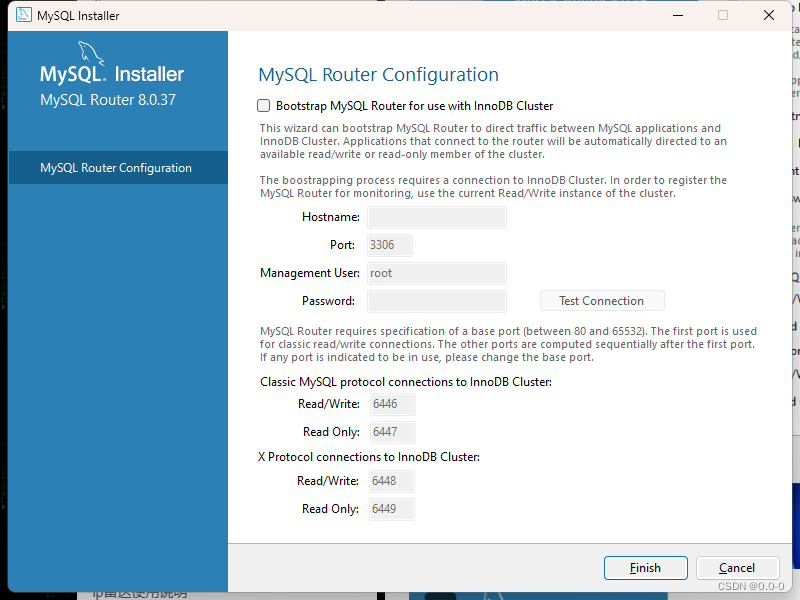Click the Classic Read Only port 6447 field
Screen dimensions: 800x600
pyautogui.click(x=392, y=432)
